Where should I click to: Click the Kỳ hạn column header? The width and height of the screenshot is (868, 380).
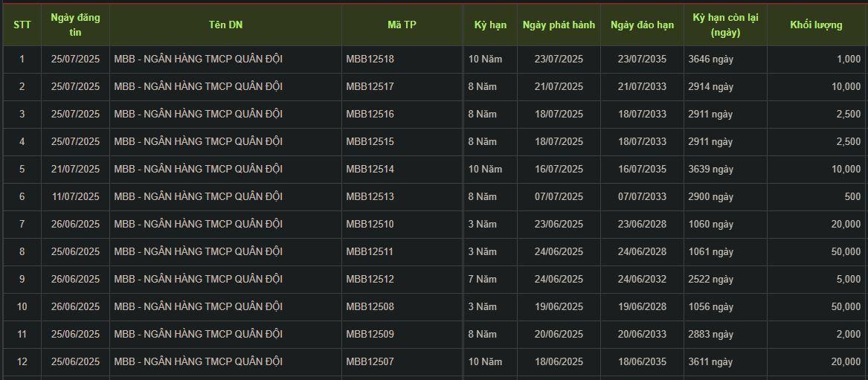pyautogui.click(x=490, y=25)
